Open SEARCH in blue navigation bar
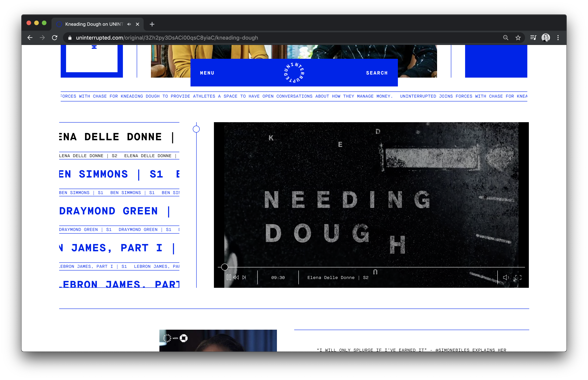588x380 pixels. pyautogui.click(x=377, y=73)
